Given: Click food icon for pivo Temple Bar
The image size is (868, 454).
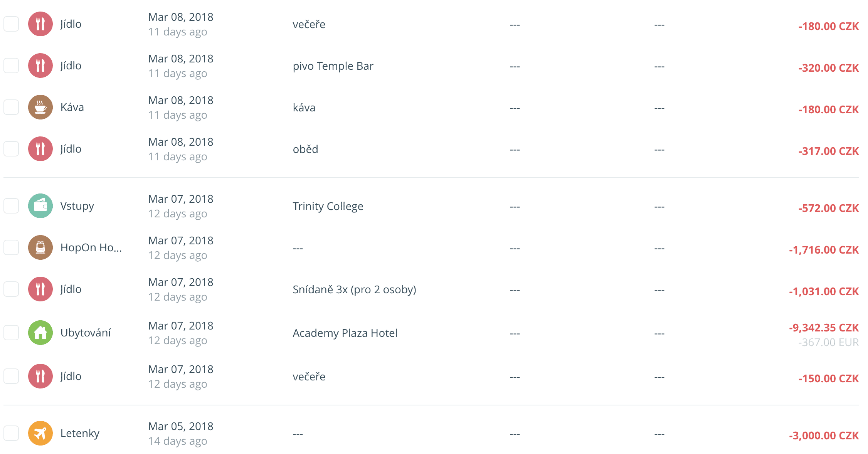Looking at the screenshot, I should [x=40, y=66].
